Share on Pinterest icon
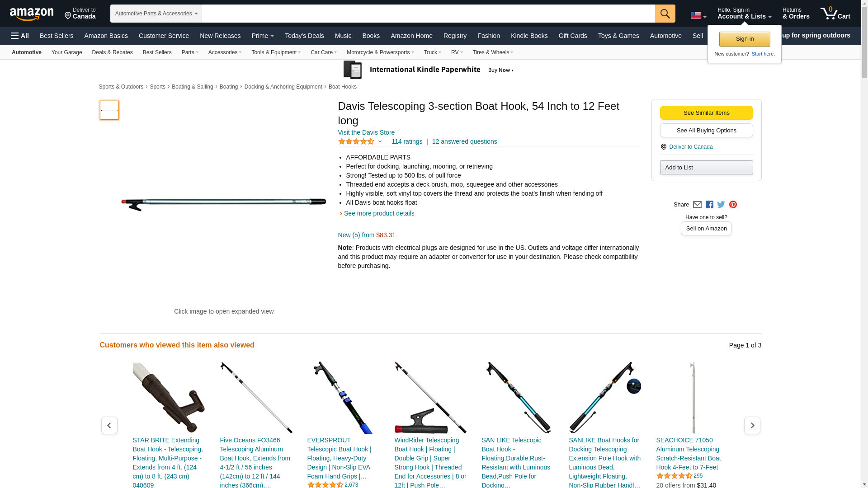Viewport: 868px width, 488px height. coord(733,205)
